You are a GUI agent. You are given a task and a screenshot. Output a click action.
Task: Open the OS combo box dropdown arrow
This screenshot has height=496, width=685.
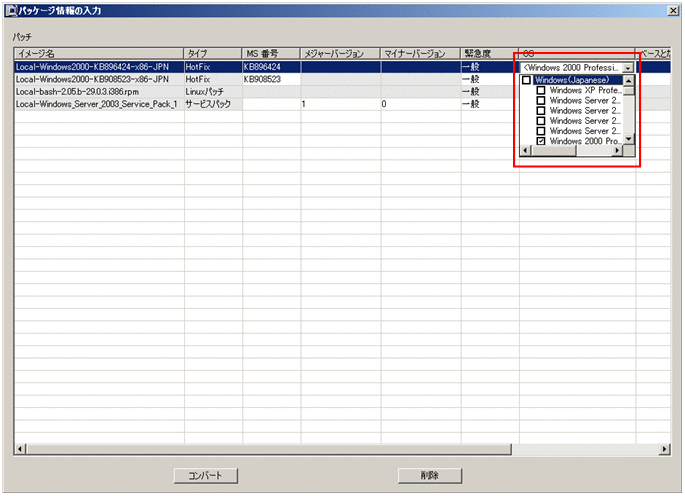628,68
